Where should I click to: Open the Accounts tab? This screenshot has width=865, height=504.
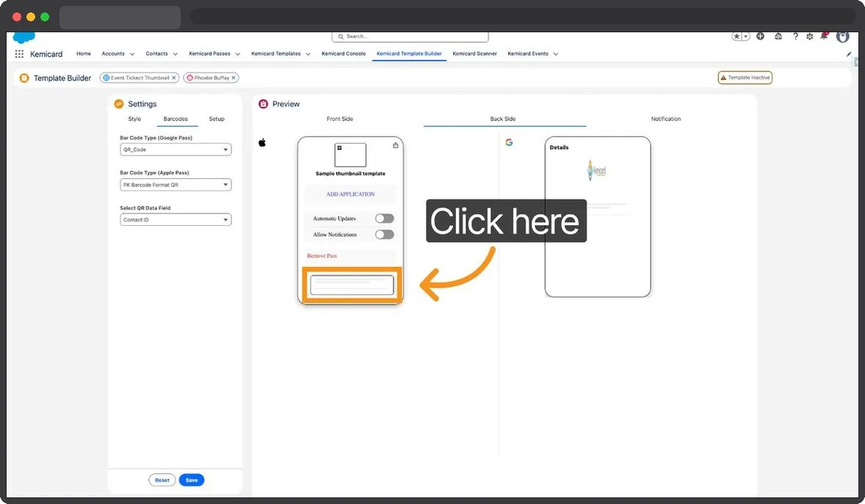(x=113, y=54)
